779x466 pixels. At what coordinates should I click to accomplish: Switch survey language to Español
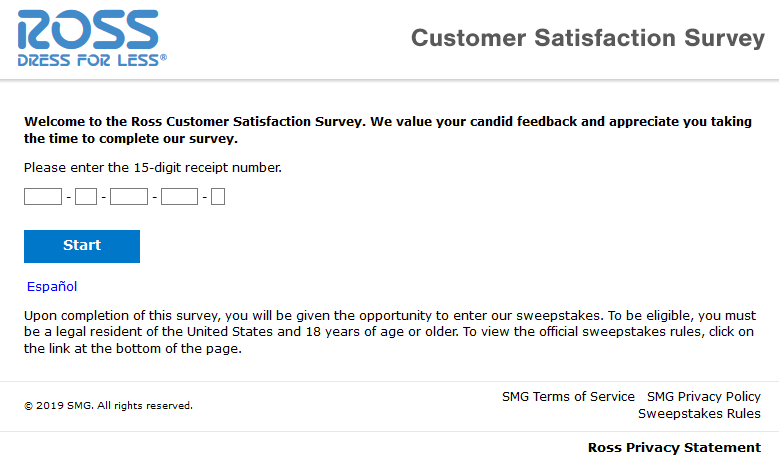pos(52,287)
